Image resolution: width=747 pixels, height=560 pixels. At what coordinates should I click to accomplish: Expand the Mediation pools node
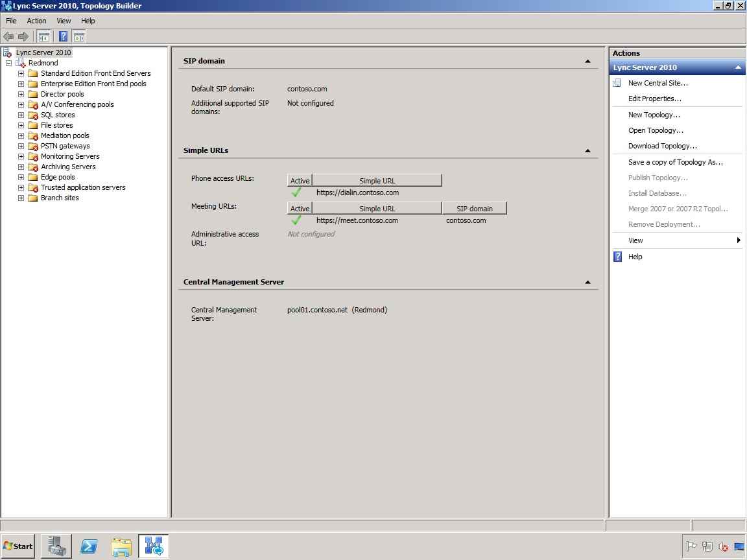point(21,135)
